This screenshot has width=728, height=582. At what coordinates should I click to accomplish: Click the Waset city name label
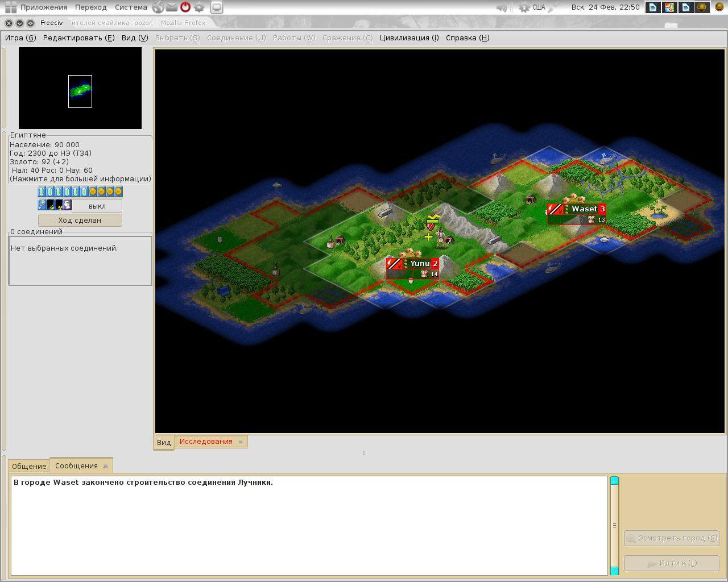point(585,209)
